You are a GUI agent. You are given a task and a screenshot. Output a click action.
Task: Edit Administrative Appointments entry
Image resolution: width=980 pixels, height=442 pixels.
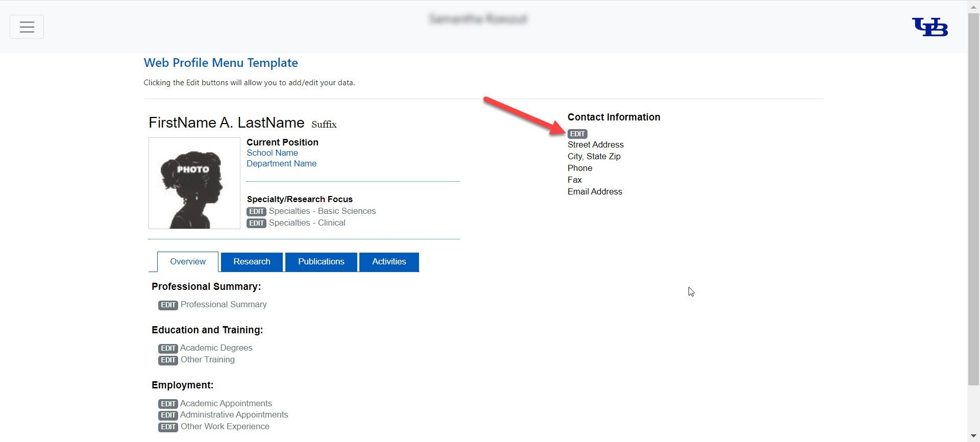[168, 415]
